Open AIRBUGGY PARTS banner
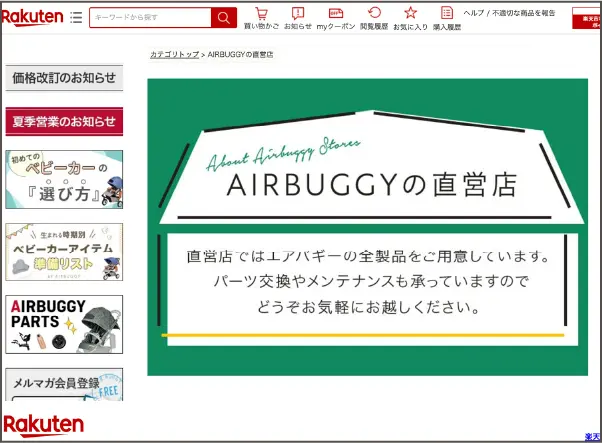This screenshot has height=443, width=602. click(x=64, y=324)
